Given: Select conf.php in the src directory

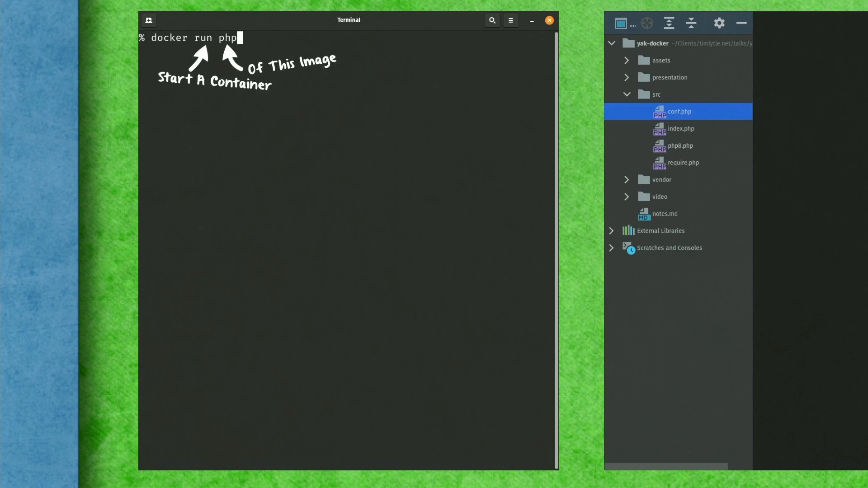Looking at the screenshot, I should (x=679, y=111).
